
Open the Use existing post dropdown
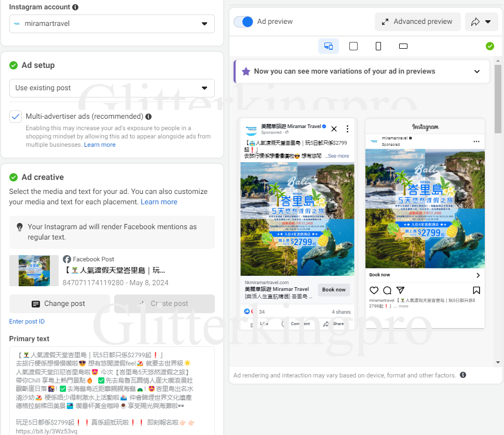pyautogui.click(x=112, y=88)
